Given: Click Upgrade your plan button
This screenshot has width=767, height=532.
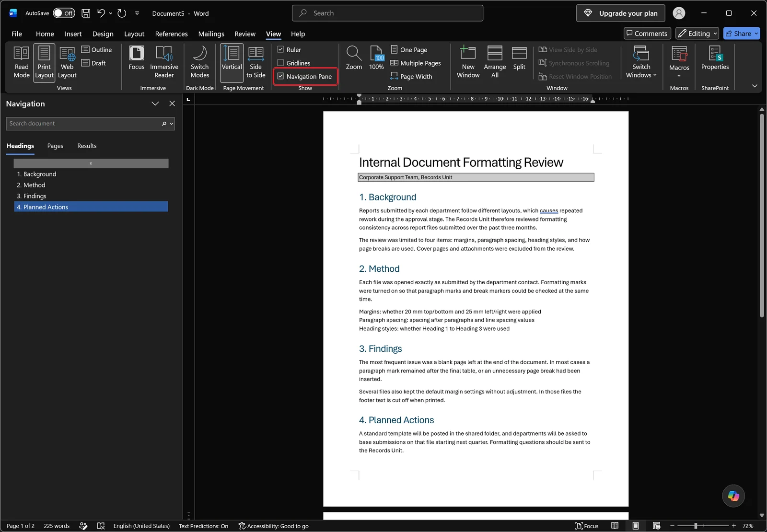Looking at the screenshot, I should (x=620, y=13).
